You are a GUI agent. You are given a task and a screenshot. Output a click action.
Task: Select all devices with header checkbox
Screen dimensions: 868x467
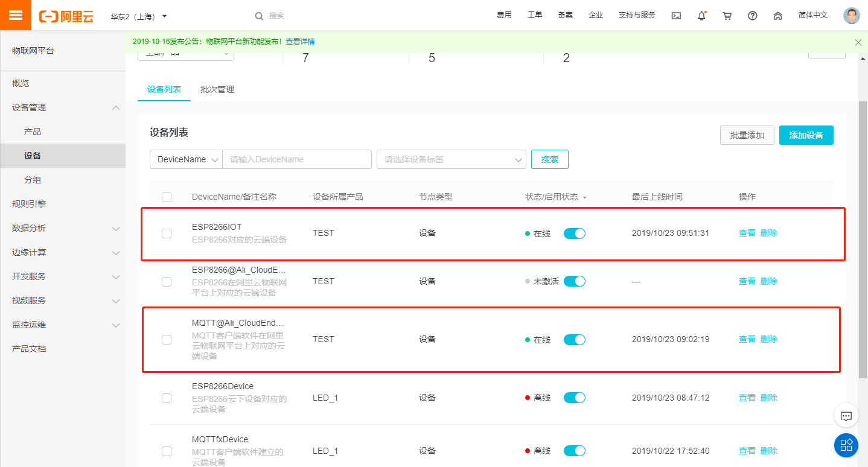pos(167,197)
